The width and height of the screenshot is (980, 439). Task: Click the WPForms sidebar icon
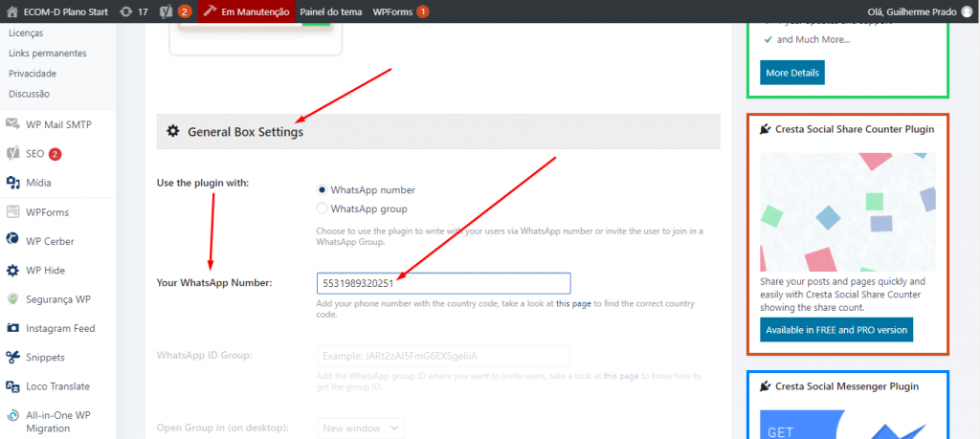13,211
